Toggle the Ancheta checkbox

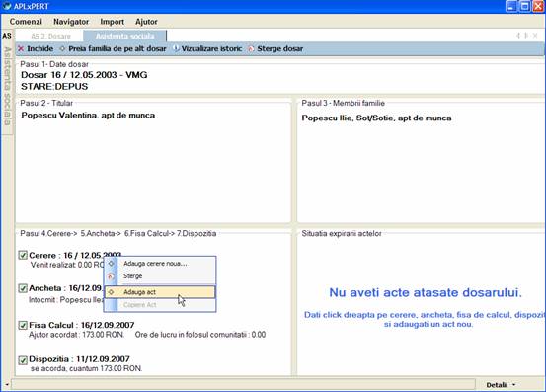click(x=23, y=288)
